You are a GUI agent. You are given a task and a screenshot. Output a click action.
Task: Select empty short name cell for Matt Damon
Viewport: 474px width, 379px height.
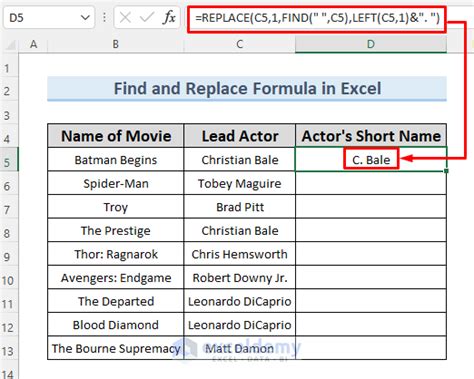coord(371,348)
